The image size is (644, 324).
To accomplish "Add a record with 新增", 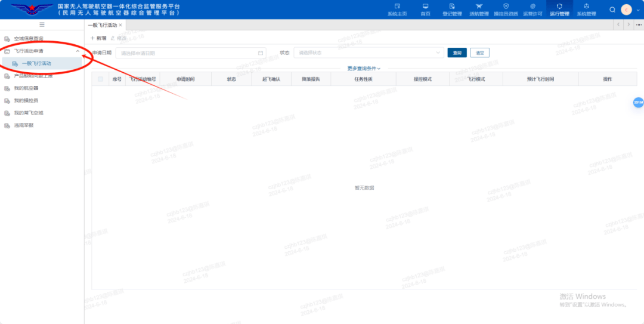I will click(98, 38).
